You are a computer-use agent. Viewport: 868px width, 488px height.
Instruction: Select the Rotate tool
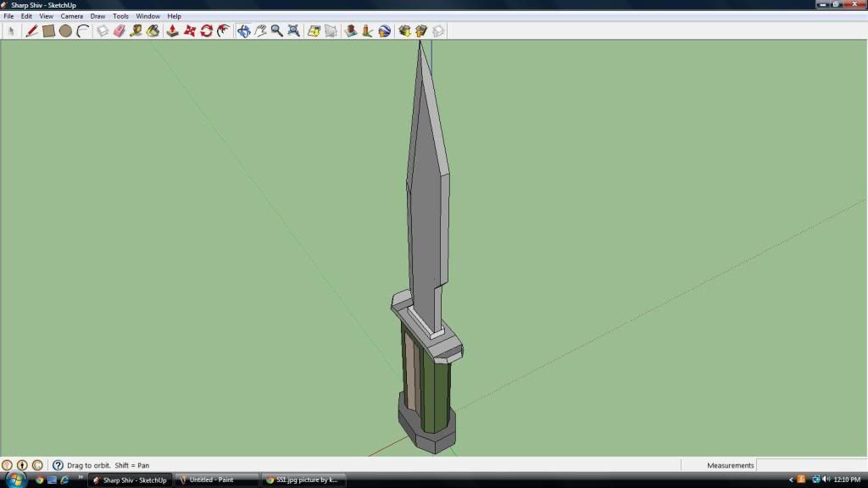pyautogui.click(x=206, y=30)
